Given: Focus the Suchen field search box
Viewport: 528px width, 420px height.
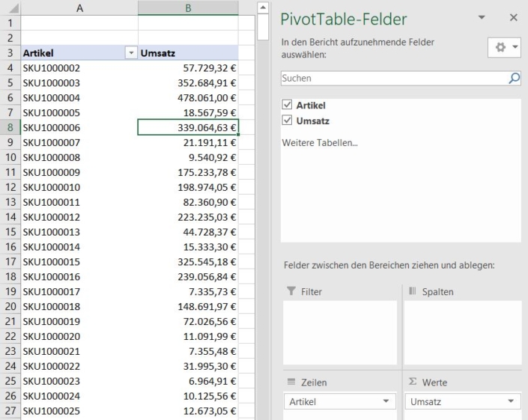Looking at the screenshot, I should point(401,79).
